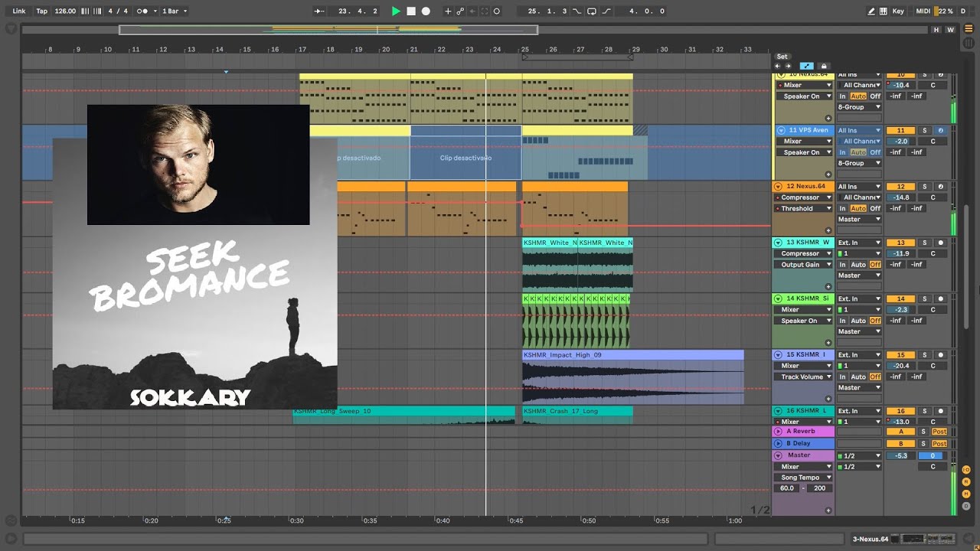Set track 13 monitoring to Auto
The height and width of the screenshot is (551, 980).
point(857,265)
